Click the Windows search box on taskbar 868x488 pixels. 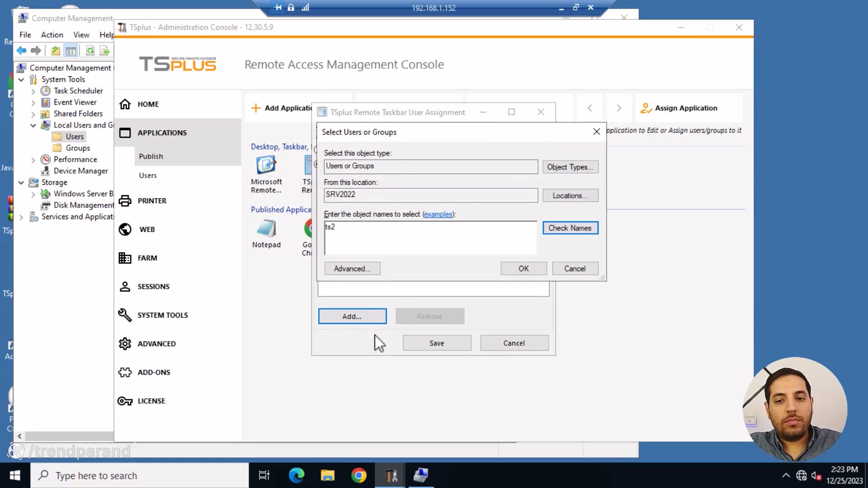pyautogui.click(x=140, y=475)
